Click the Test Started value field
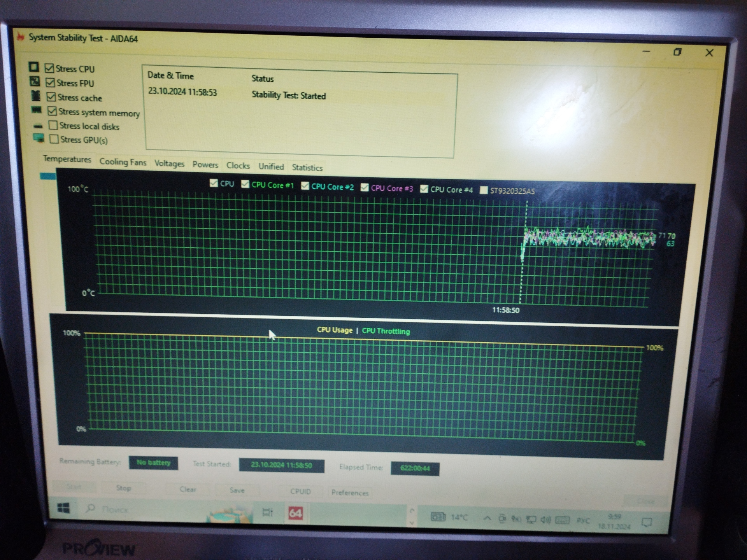The width and height of the screenshot is (747, 560). coord(282,465)
